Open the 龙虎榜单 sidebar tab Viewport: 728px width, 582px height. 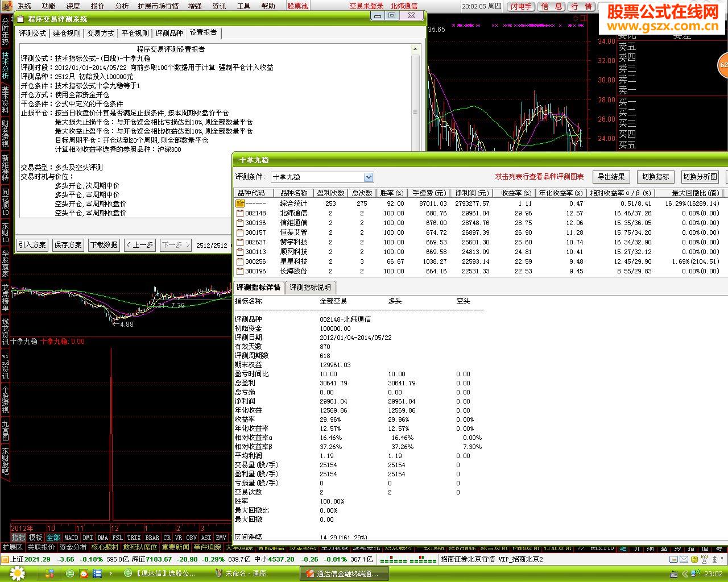click(x=5, y=297)
